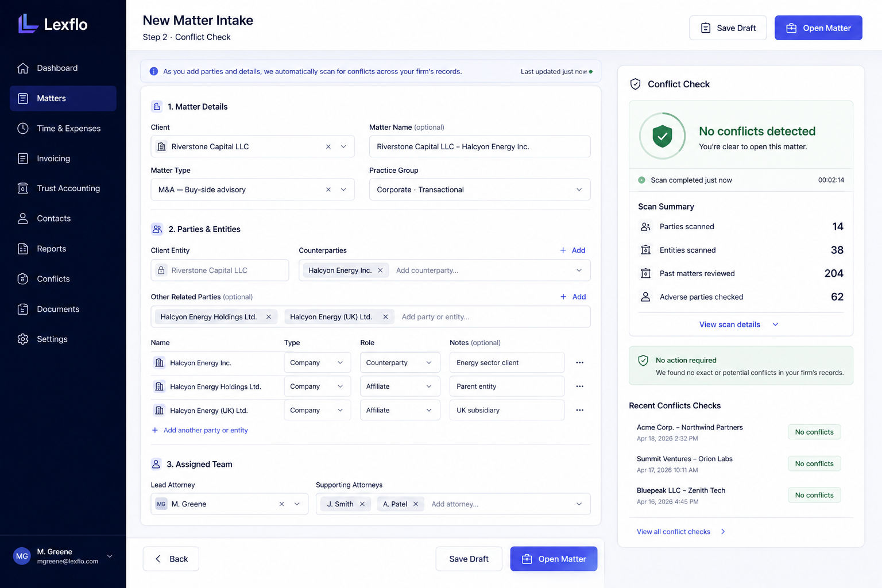The height and width of the screenshot is (588, 882).
Task: Clear the M&A Buy-side advisory matter type
Action: click(x=328, y=189)
